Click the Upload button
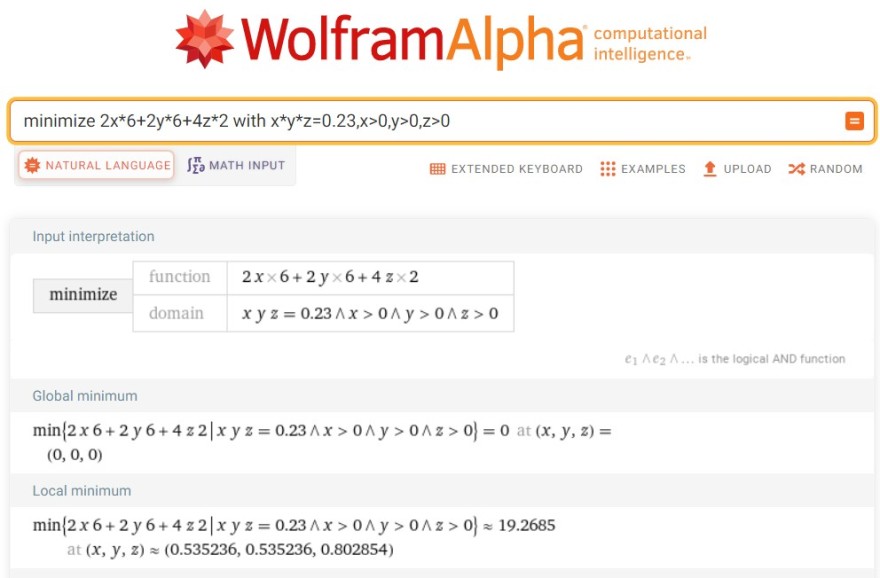The image size is (880, 578). point(737,169)
